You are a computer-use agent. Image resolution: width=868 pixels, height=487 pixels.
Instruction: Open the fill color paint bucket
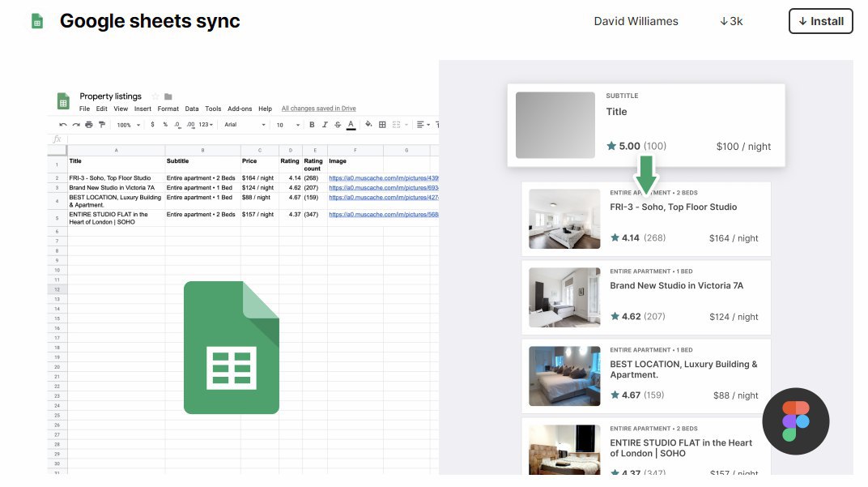click(368, 125)
